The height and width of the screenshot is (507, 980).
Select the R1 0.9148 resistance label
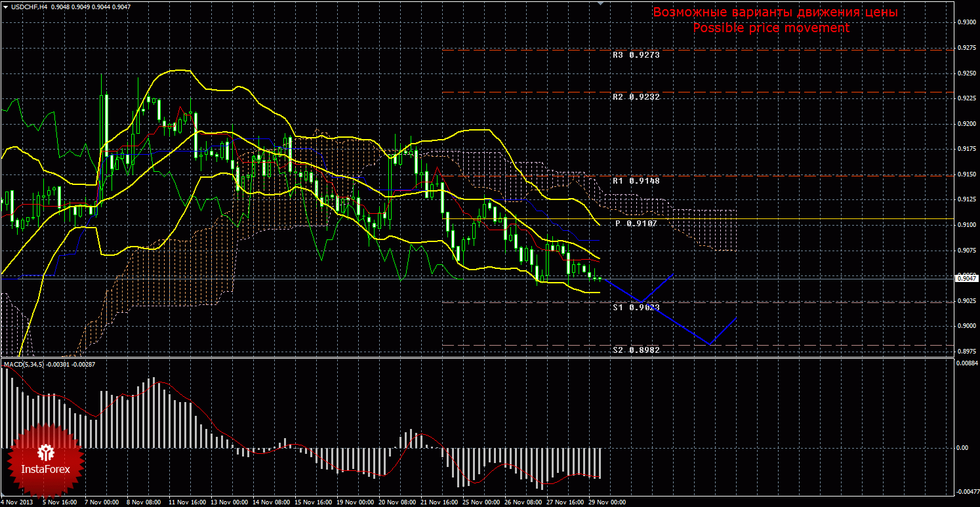[636, 180]
